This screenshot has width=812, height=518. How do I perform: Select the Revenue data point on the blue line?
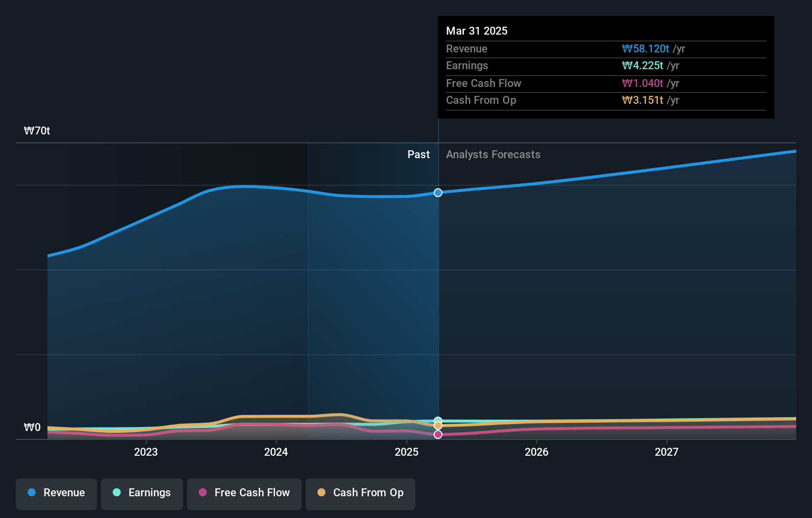tap(438, 193)
